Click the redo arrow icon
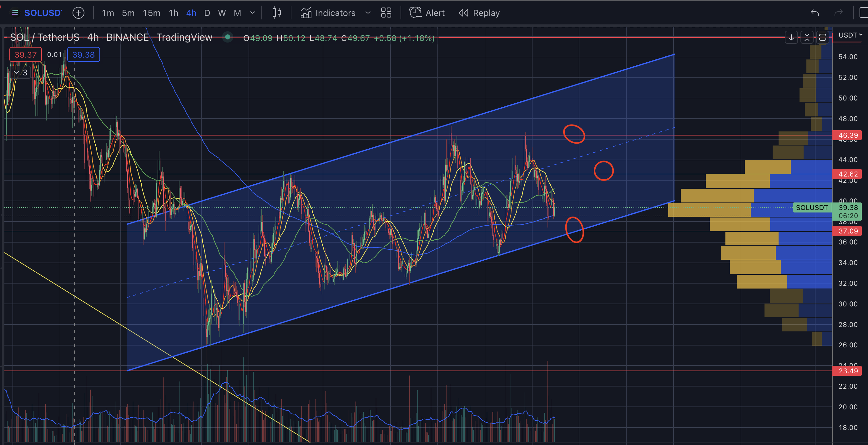The width and height of the screenshot is (868, 445). 838,13
